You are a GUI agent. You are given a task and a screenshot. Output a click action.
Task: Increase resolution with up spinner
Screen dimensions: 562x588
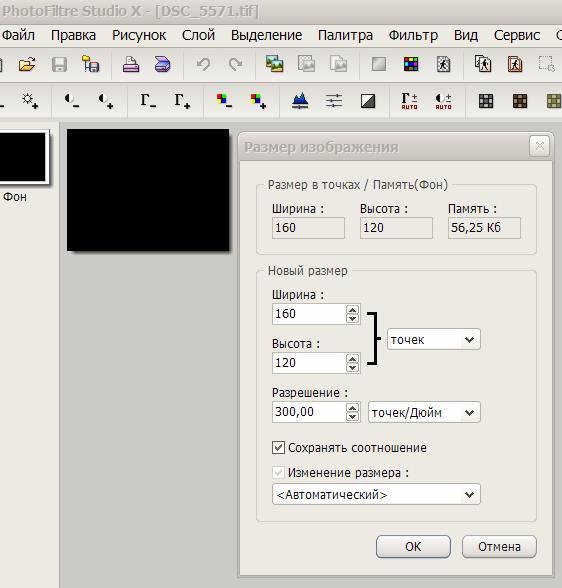[352, 408]
